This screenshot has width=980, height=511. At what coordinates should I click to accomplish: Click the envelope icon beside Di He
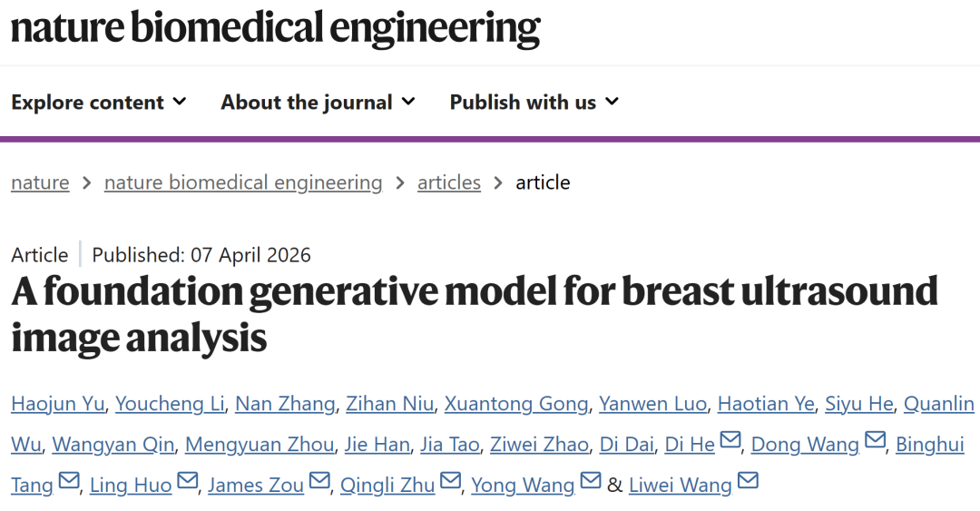(730, 442)
